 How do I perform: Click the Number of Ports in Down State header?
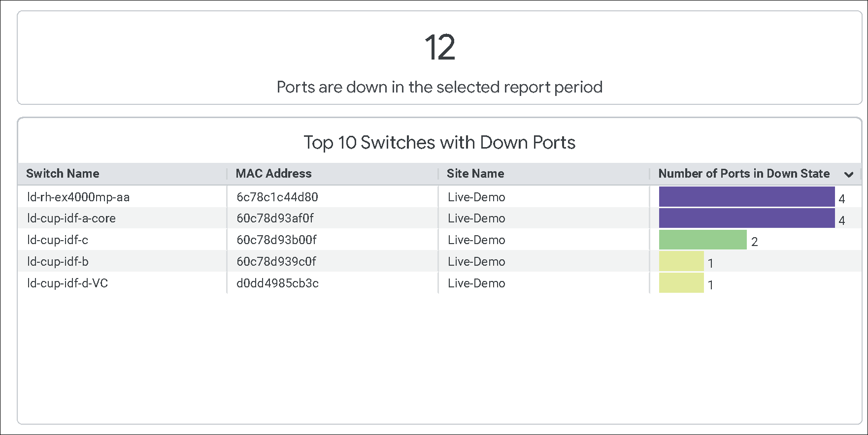743,174
